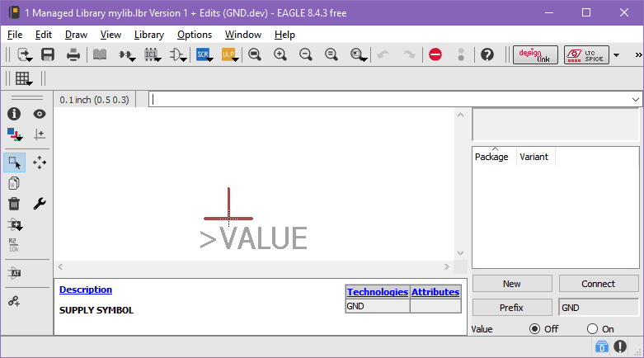This screenshot has height=358, width=644.
Task: Set Value radio button to Off
Action: [x=534, y=328]
